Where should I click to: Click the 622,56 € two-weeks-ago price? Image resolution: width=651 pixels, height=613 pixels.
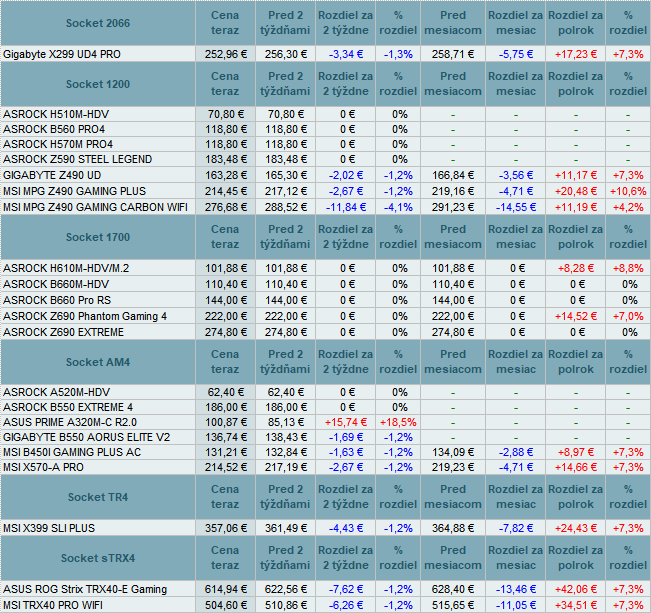click(x=286, y=589)
